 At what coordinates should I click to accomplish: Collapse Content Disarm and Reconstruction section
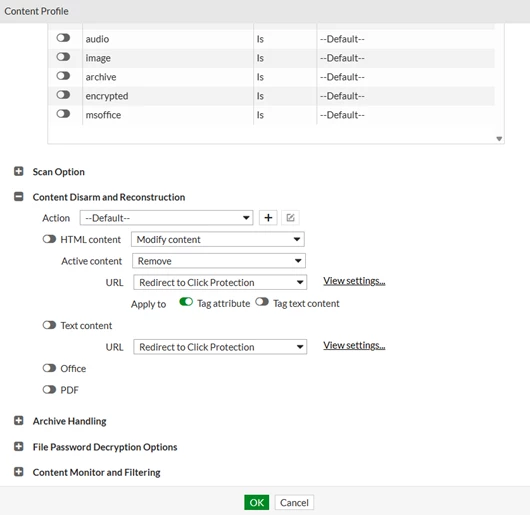coord(19,197)
